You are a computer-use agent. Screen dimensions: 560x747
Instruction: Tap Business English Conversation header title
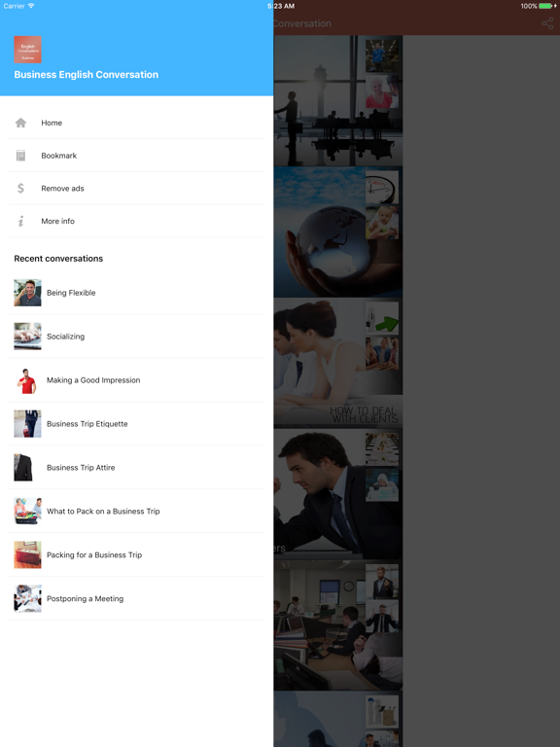[x=87, y=74]
